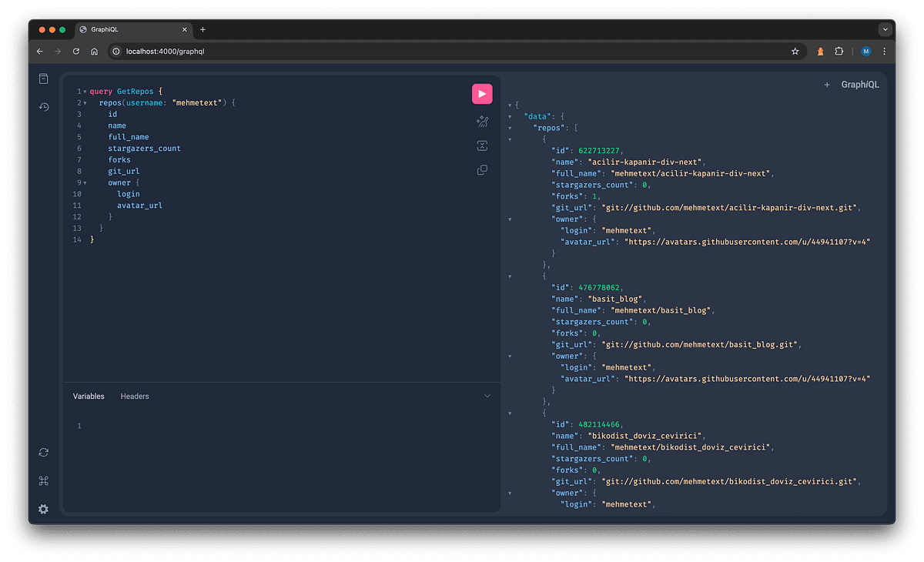Merge fragments into the query

[482, 145]
